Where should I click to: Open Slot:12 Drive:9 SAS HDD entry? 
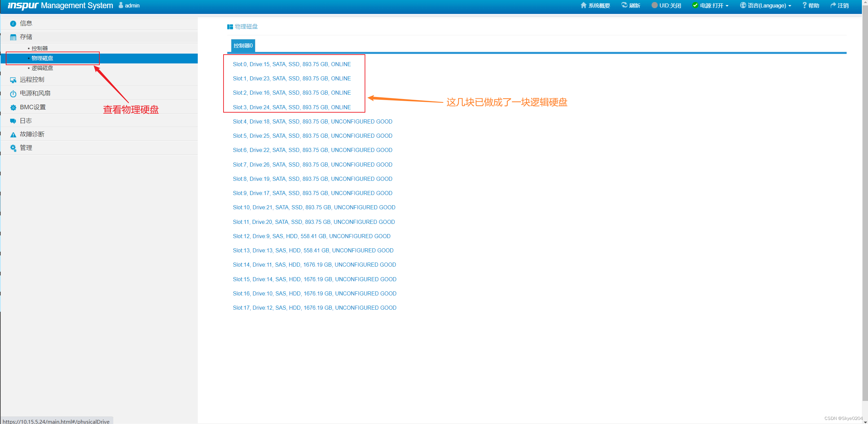pyautogui.click(x=311, y=236)
